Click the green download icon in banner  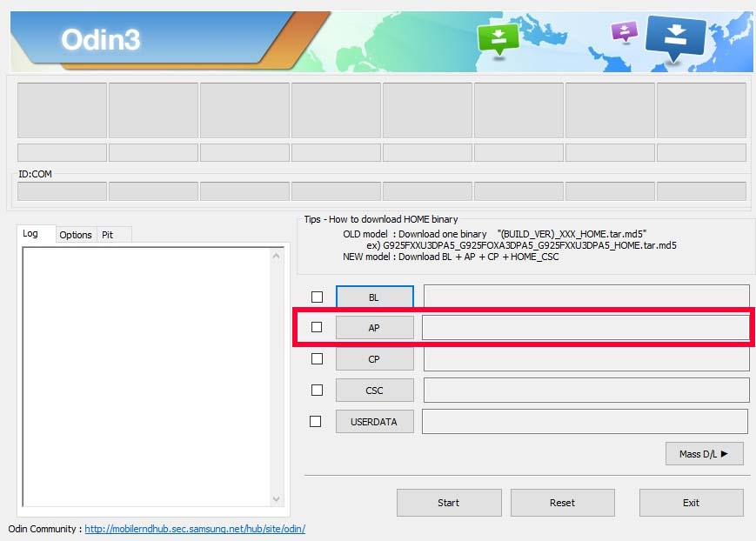[x=498, y=41]
